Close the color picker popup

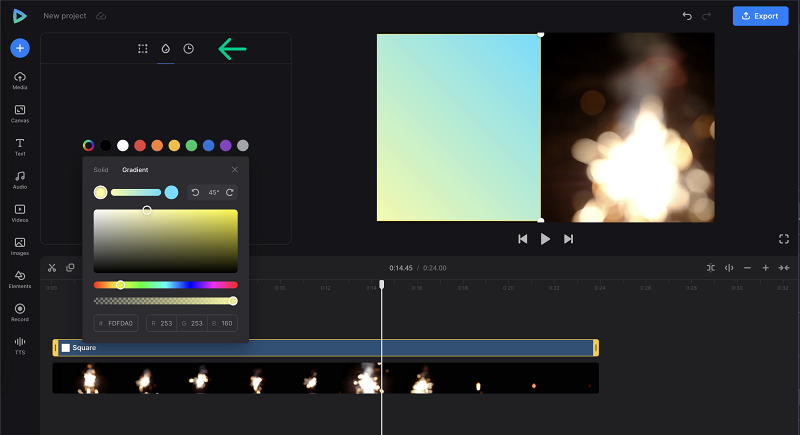pyautogui.click(x=235, y=169)
